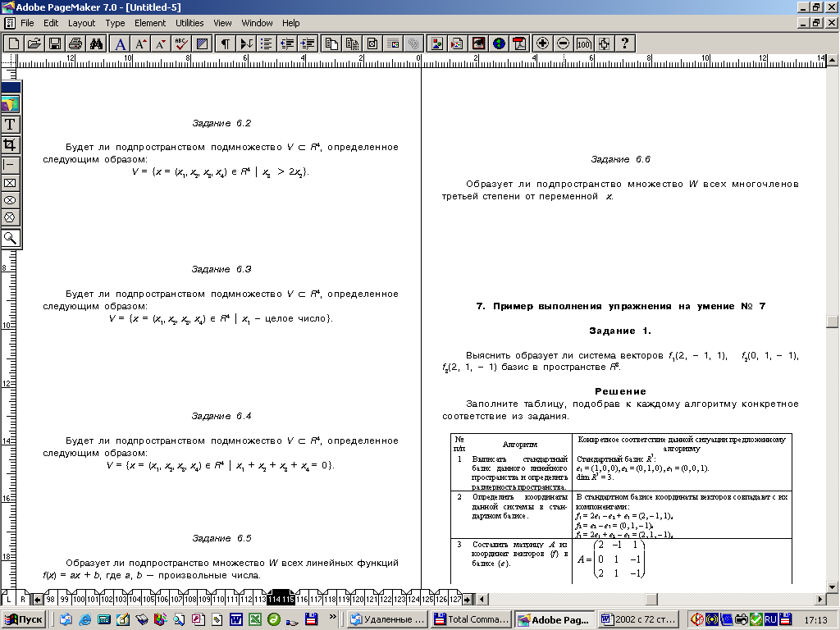
Task: Fit page in window icon
Action: [x=604, y=43]
